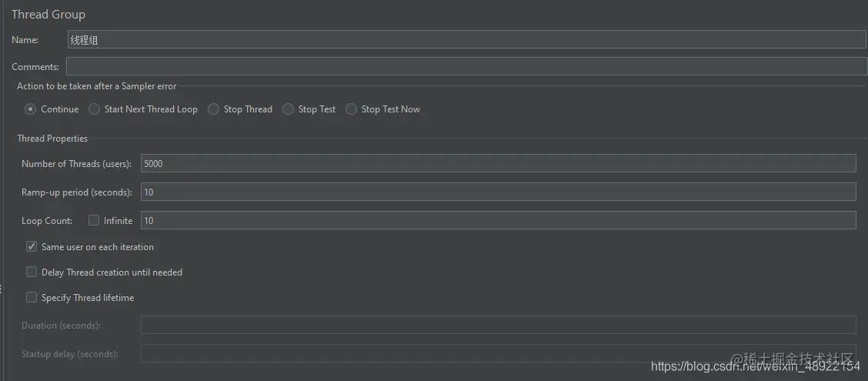
Task: Click Number of Threads field showing 5000
Action: click(499, 163)
